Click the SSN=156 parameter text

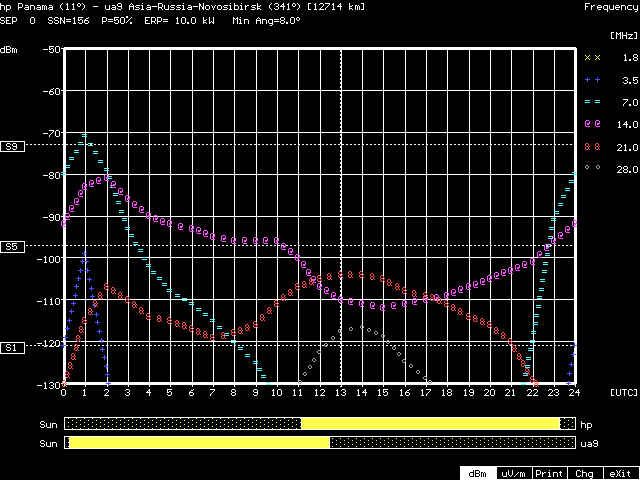pos(68,20)
